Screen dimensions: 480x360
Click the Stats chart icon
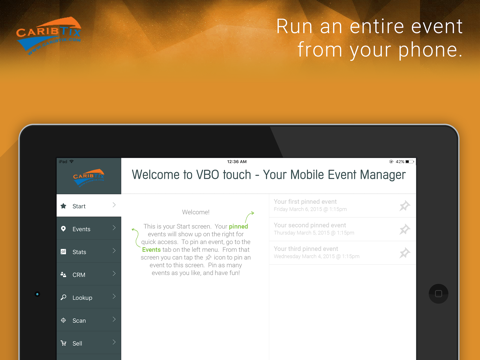point(63,252)
